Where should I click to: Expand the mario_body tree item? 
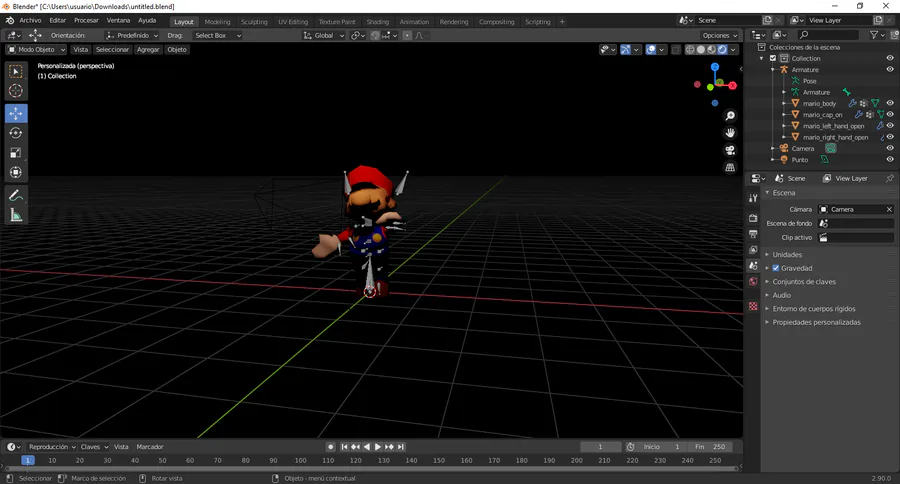[784, 103]
